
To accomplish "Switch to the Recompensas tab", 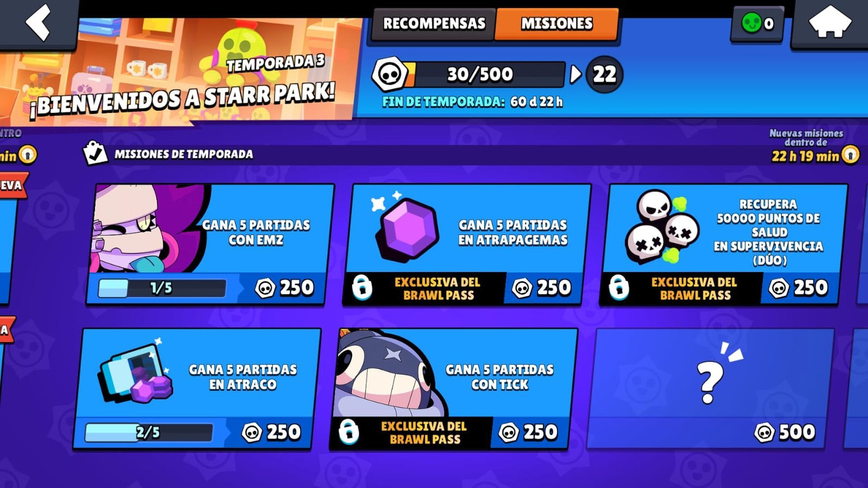I will [x=434, y=23].
